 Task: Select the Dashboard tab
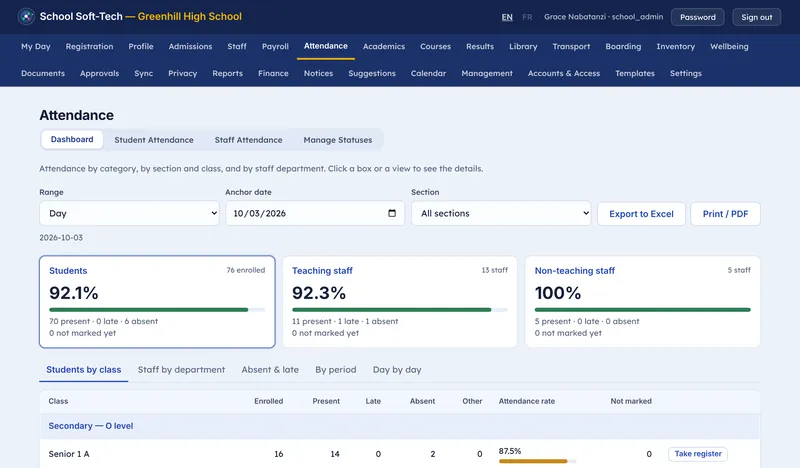72,139
